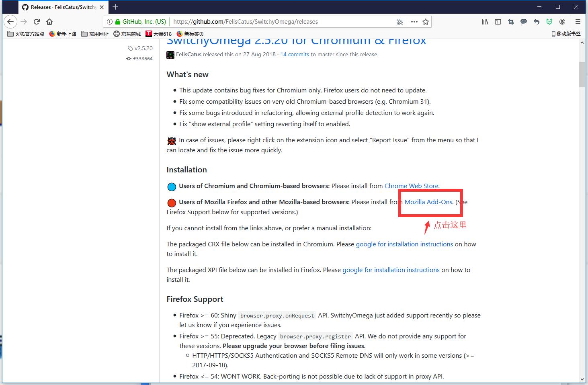Open the 天猫618 bookmark
The width and height of the screenshot is (588, 385).
(x=159, y=34)
